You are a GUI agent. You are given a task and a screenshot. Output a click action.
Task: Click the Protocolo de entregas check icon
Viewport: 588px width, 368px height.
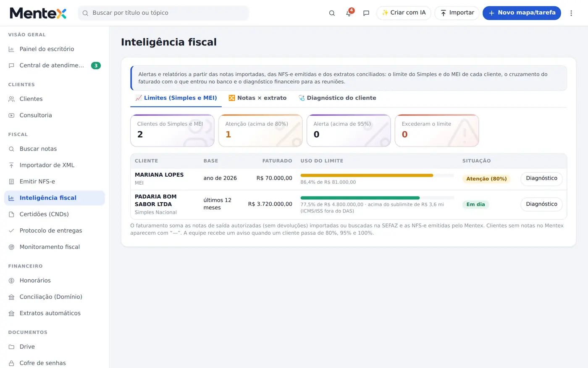[x=11, y=231]
